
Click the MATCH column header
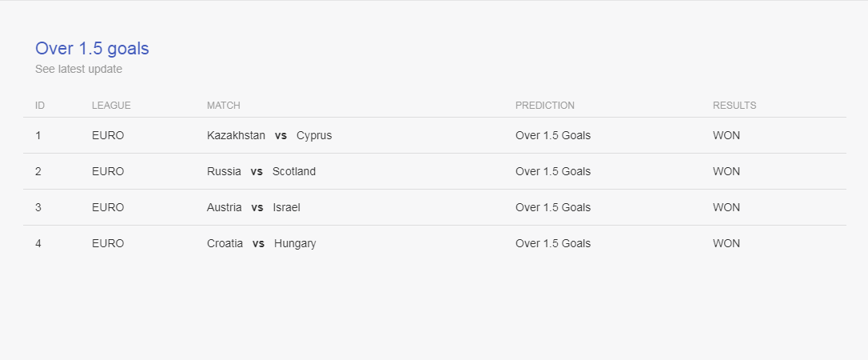[x=224, y=106]
